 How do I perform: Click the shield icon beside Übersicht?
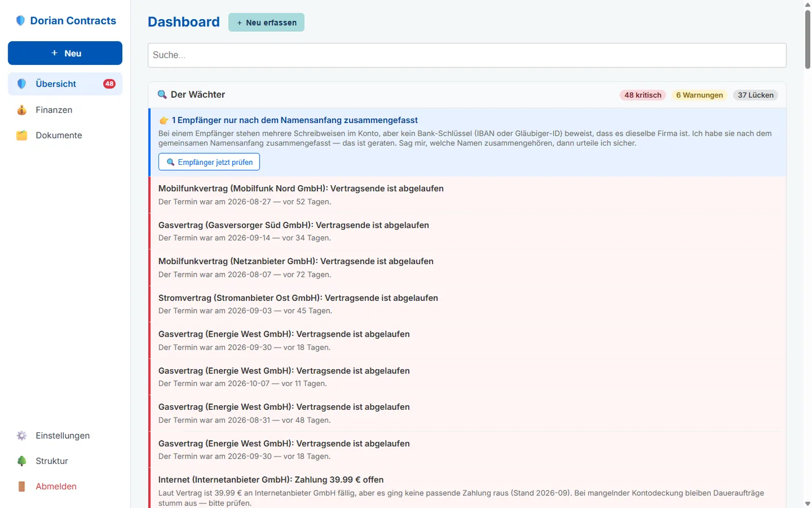coord(21,84)
